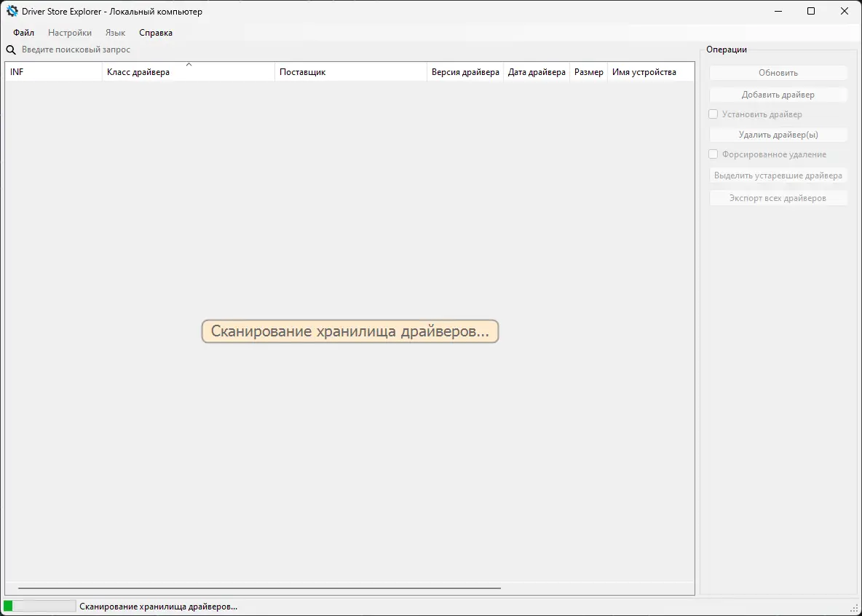Click the Добавить драйвер button
The height and width of the screenshot is (616, 862).
pyautogui.click(x=778, y=94)
